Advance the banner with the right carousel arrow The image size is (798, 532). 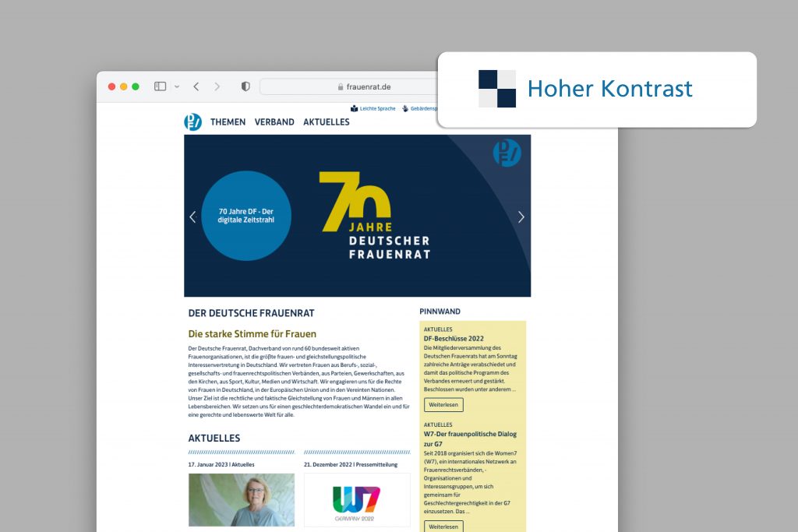pos(521,217)
